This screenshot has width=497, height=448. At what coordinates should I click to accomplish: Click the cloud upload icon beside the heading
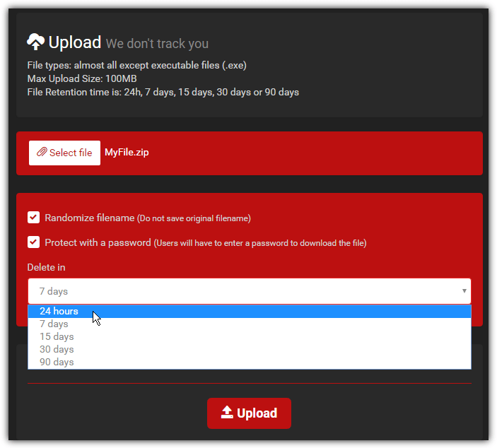click(35, 42)
